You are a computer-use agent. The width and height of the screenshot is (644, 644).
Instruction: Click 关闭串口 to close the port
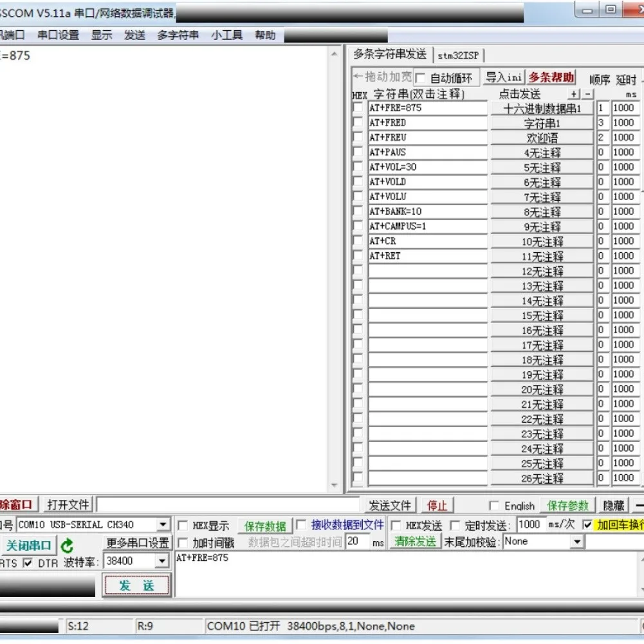(28, 546)
